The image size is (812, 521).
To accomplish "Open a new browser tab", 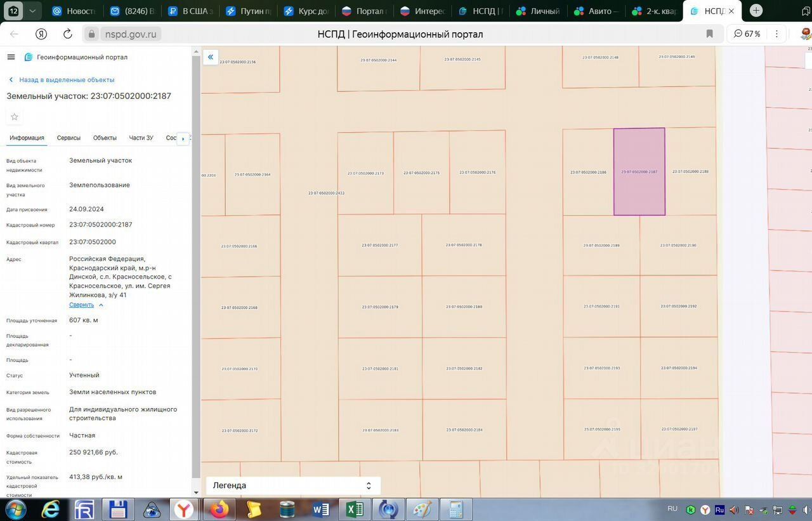I will coord(756,11).
